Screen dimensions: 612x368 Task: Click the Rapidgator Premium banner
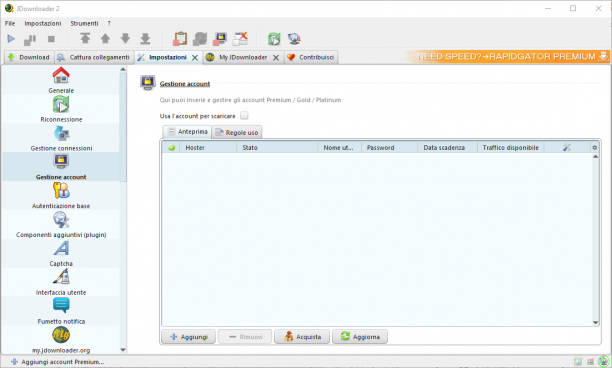[507, 57]
